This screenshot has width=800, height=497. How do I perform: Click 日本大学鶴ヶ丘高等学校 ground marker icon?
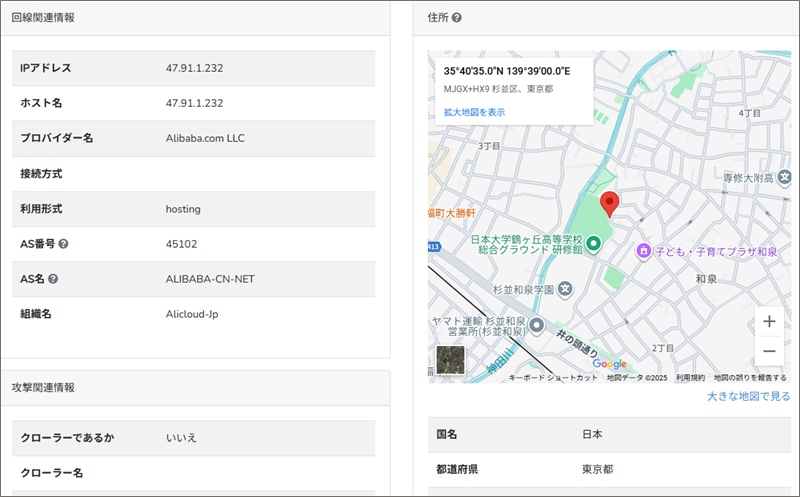[x=593, y=244]
